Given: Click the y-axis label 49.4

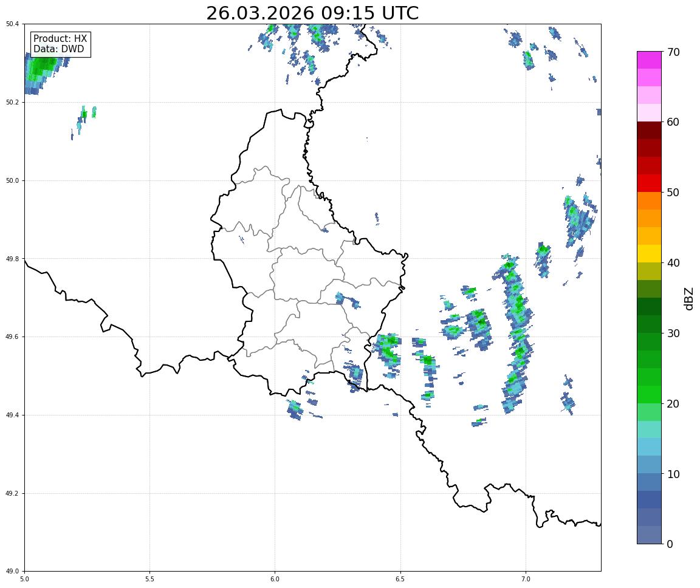Looking at the screenshot, I should [x=13, y=415].
